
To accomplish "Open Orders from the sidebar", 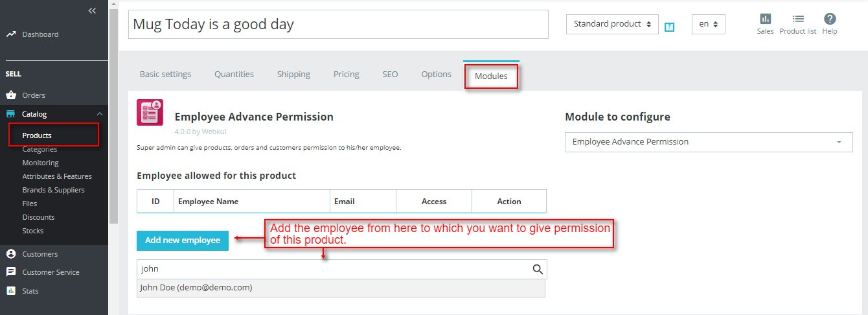I will click(x=34, y=95).
